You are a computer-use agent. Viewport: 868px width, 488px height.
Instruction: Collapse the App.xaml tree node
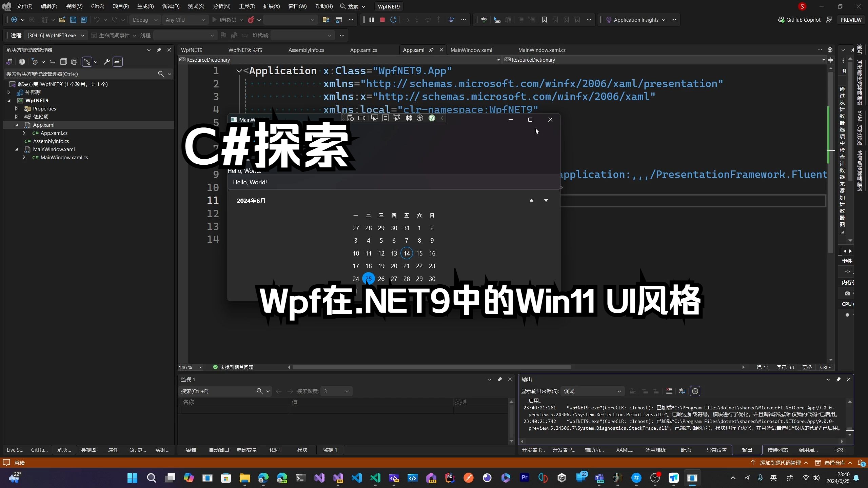[x=16, y=125]
